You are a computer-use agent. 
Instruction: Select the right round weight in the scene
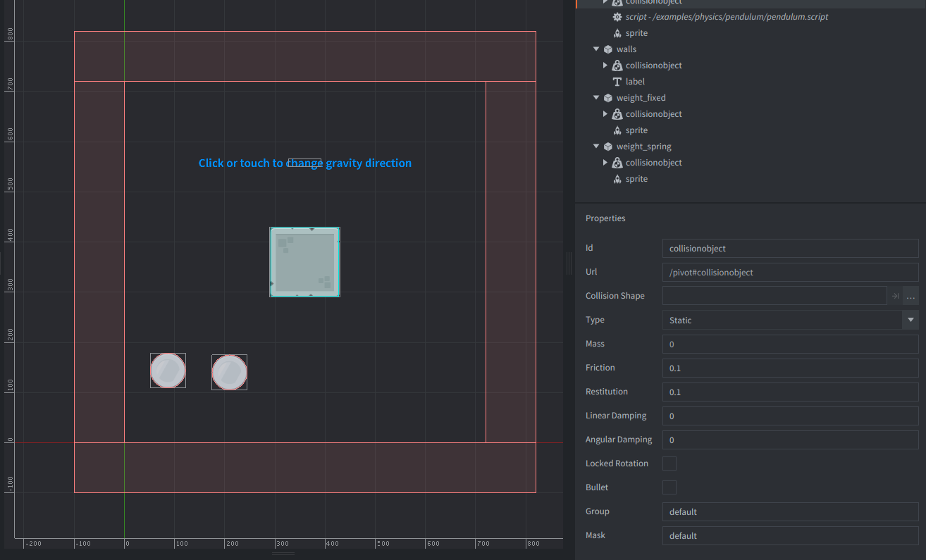click(230, 372)
